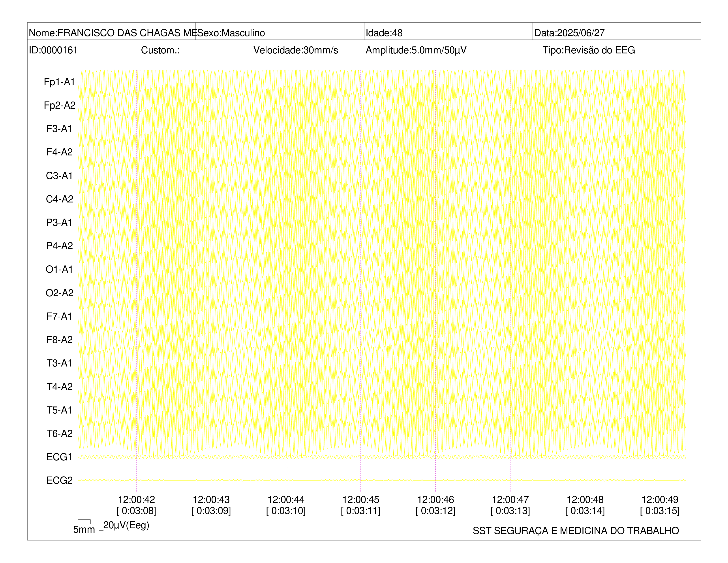Viewport: 728px width, 563px height.
Task: Select the O2-A2 channel label
Action: coord(60,293)
